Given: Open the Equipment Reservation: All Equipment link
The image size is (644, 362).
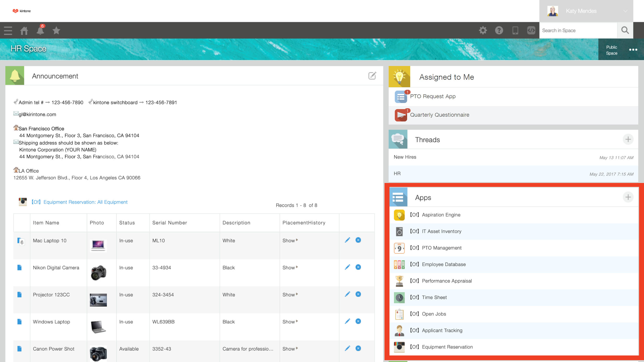Looking at the screenshot, I should click(85, 202).
